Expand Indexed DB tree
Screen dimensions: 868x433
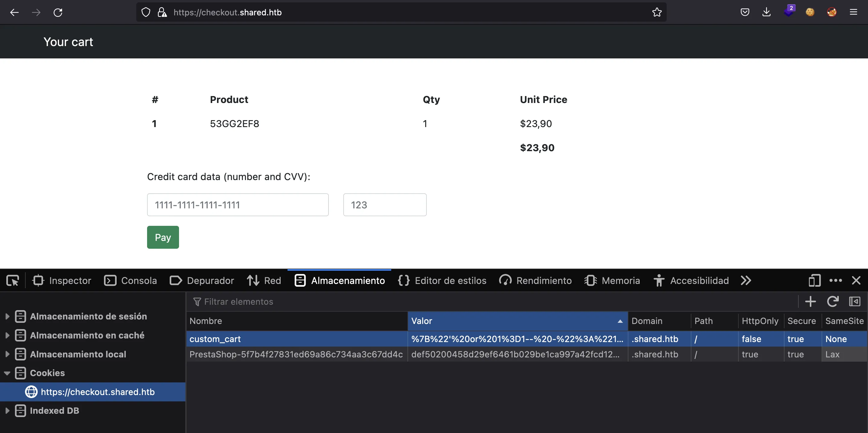click(7, 410)
